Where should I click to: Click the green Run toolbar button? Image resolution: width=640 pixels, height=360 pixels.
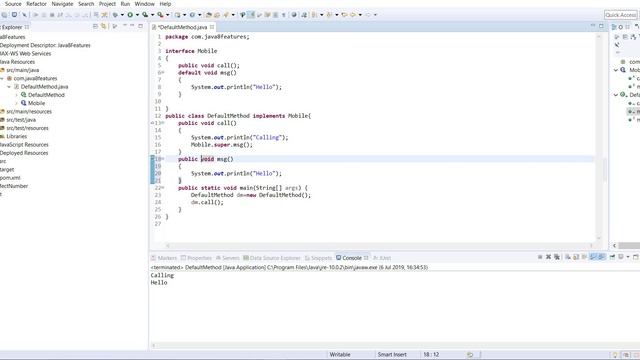pyautogui.click(x=130, y=15)
